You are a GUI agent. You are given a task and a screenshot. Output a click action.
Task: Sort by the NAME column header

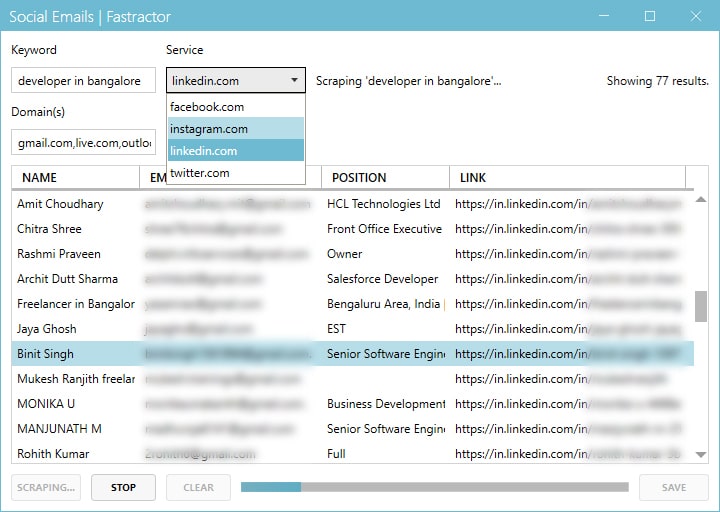75,177
